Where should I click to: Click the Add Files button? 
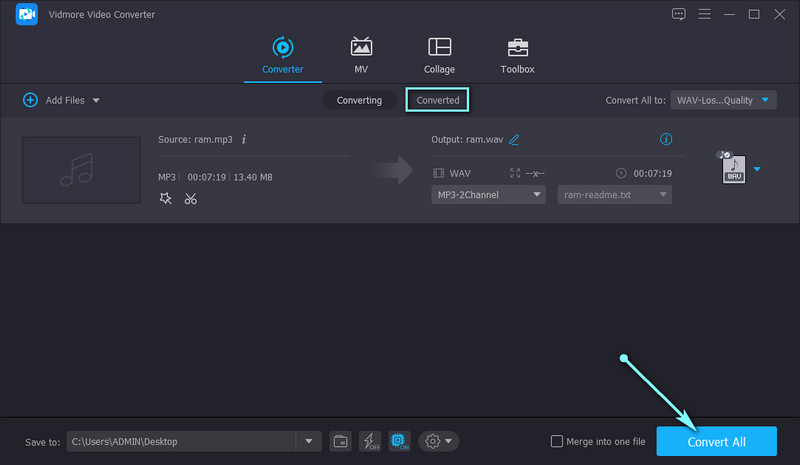61,100
